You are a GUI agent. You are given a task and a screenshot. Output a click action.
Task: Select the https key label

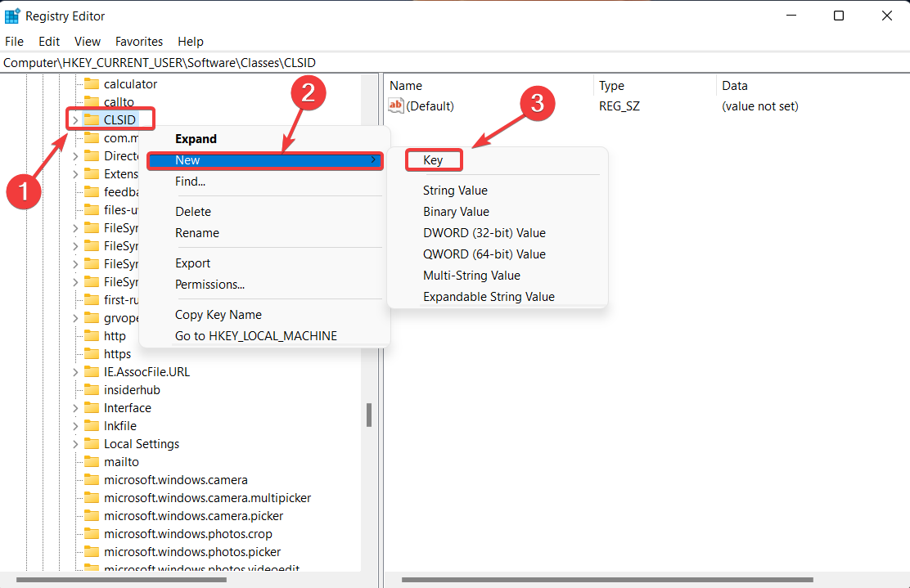click(117, 354)
